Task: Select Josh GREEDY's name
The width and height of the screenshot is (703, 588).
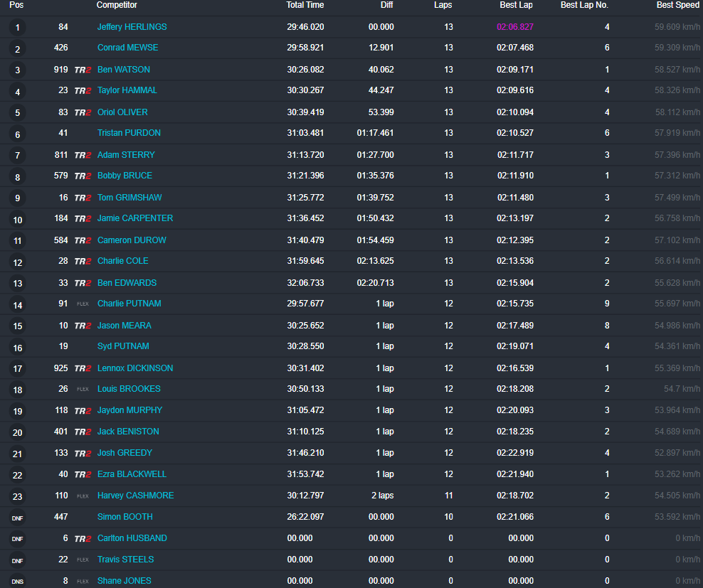Action: pyautogui.click(x=125, y=453)
